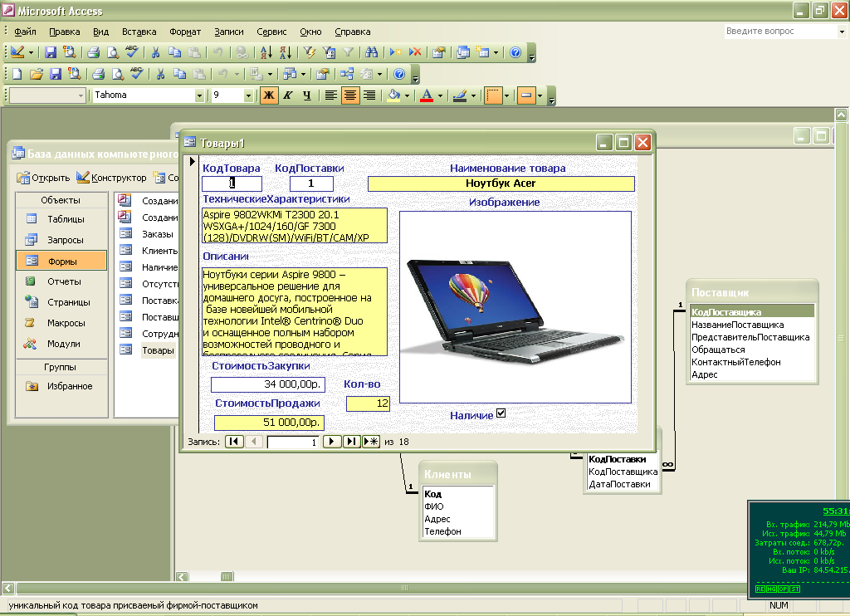Open the Line Color dropdown arrow
Image resolution: width=850 pixels, height=616 pixels.
[x=473, y=95]
